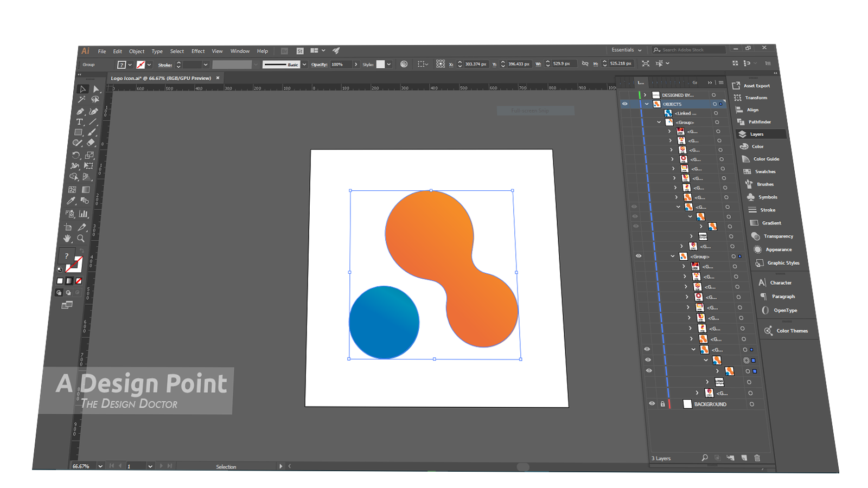This screenshot has height=488, width=868.
Task: Select the Shape Builder tool
Action: coord(74,177)
